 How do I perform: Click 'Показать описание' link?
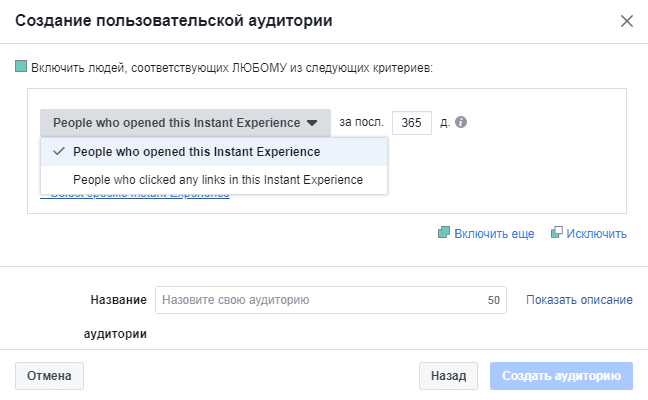(579, 300)
